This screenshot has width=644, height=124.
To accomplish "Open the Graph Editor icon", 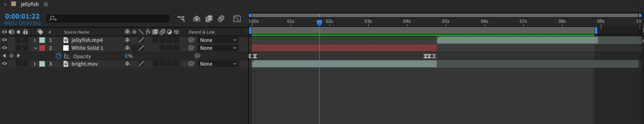I will pyautogui.click(x=237, y=19).
